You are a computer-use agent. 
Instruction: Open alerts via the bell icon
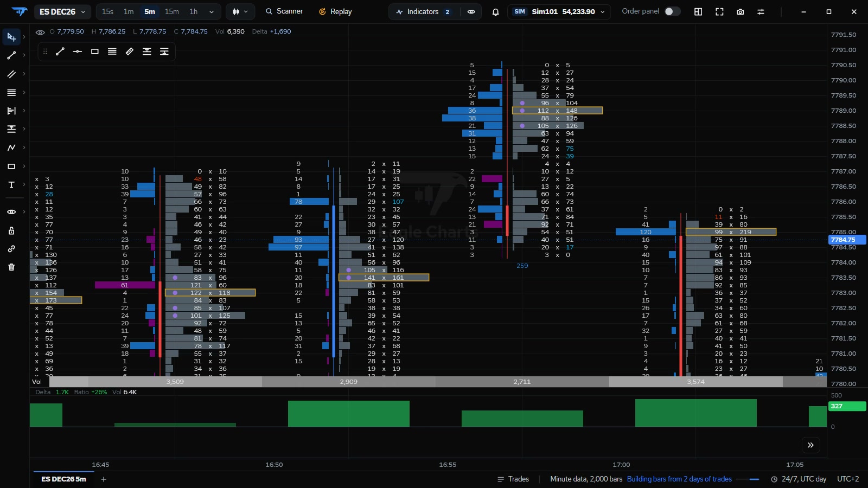click(495, 11)
